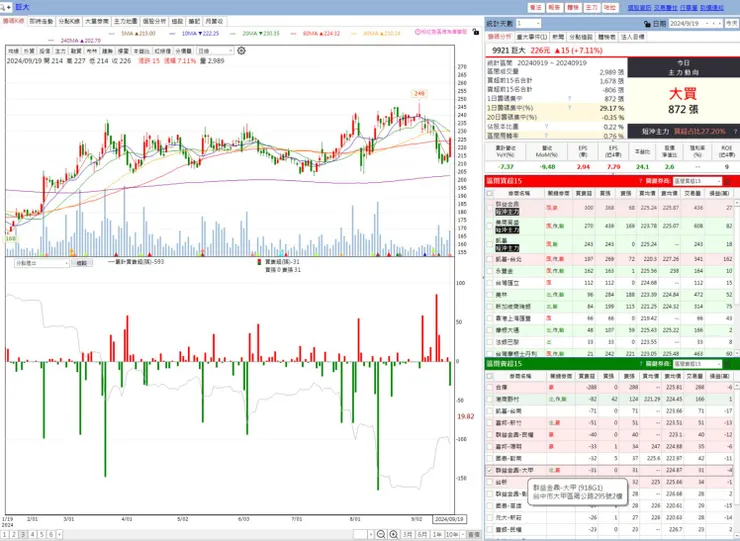Click the 10MA legend color line
The height and width of the screenshot is (541, 740).
coord(172,34)
